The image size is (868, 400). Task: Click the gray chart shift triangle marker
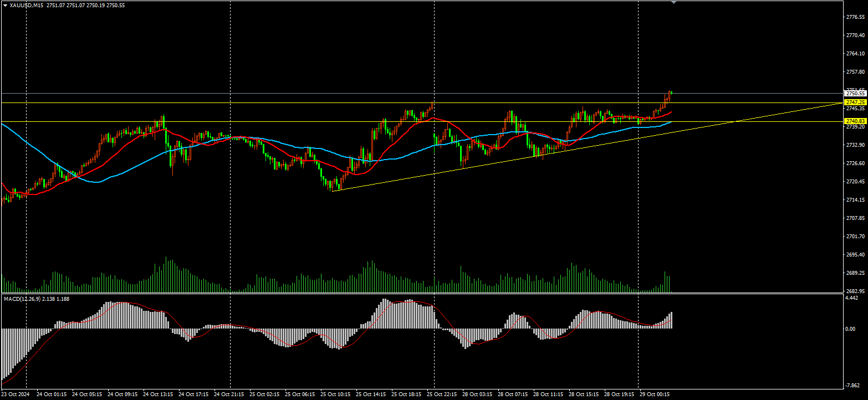(673, 3)
